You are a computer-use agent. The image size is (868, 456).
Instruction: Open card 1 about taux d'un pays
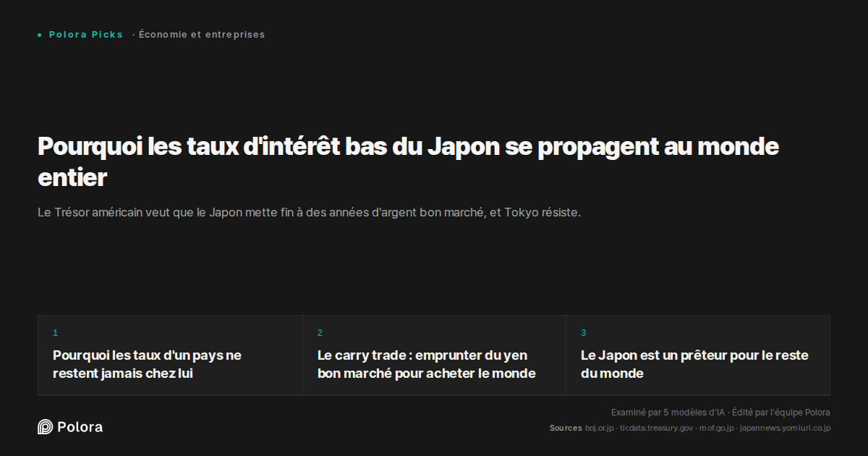pos(170,355)
